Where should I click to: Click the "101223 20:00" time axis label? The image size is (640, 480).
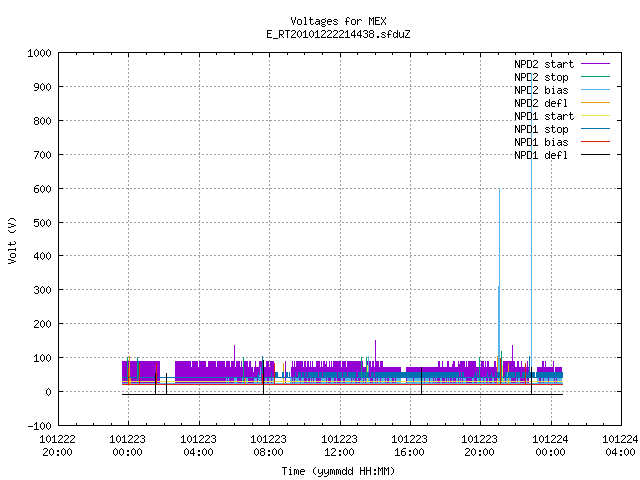tap(480, 445)
